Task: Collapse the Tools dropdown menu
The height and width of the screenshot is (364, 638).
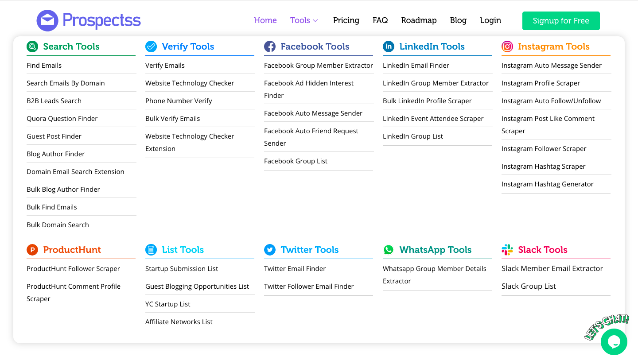Action: click(304, 20)
